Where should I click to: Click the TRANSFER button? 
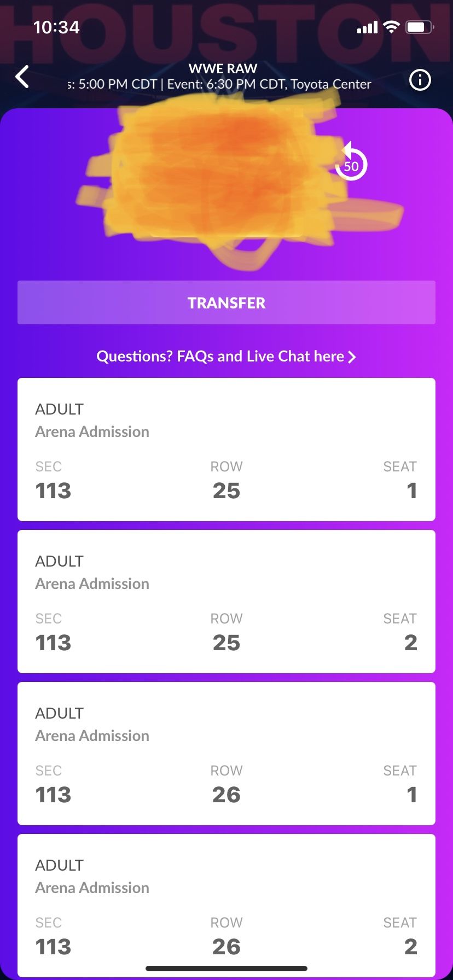coord(226,302)
